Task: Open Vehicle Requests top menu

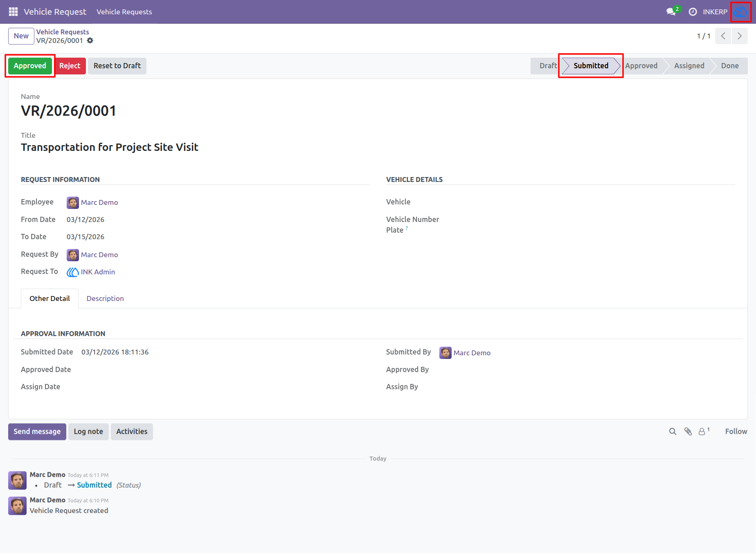Action: 124,12
